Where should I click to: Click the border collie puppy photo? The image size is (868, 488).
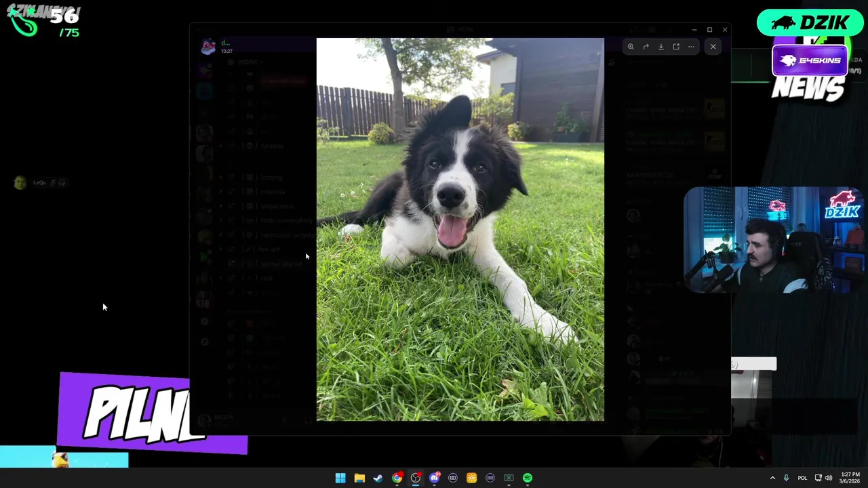coord(460,229)
